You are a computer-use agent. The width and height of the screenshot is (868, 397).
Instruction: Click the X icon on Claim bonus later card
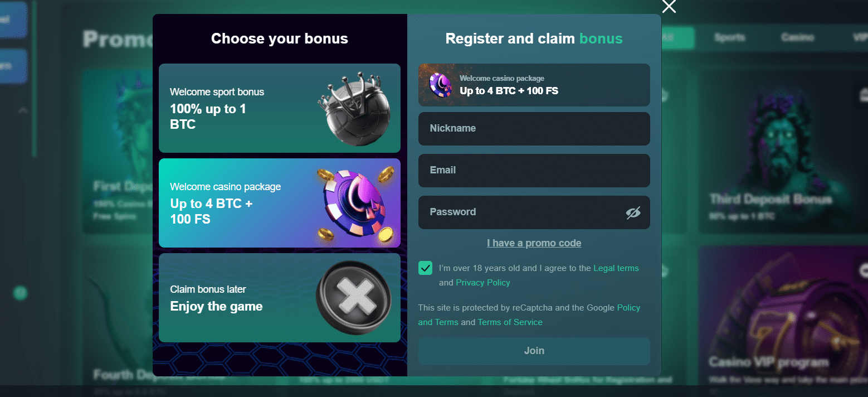point(354,297)
